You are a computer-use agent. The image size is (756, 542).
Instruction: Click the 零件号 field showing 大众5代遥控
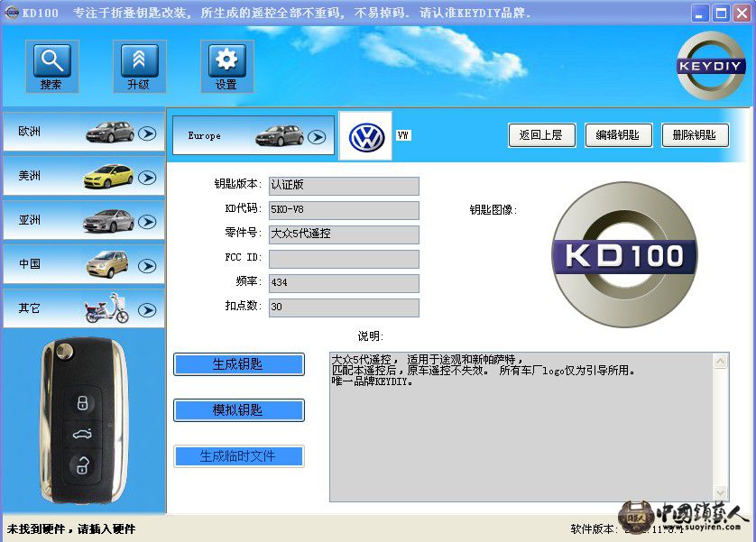[x=344, y=234]
